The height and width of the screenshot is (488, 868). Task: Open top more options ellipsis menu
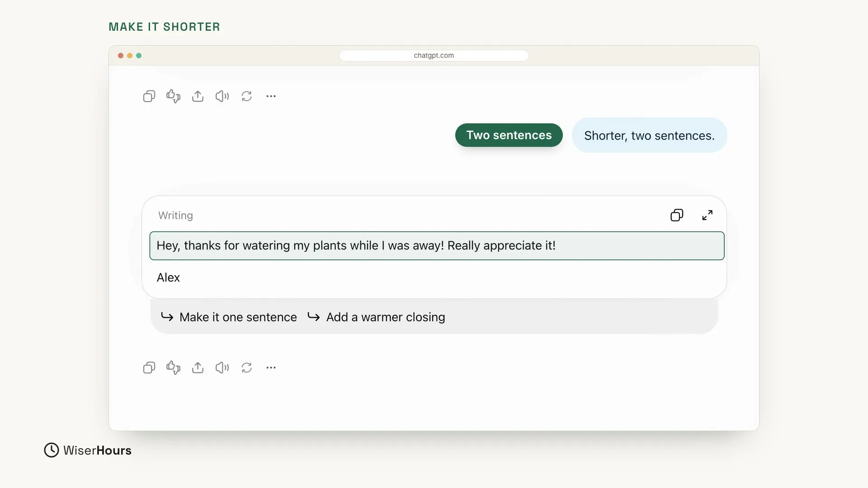(271, 96)
